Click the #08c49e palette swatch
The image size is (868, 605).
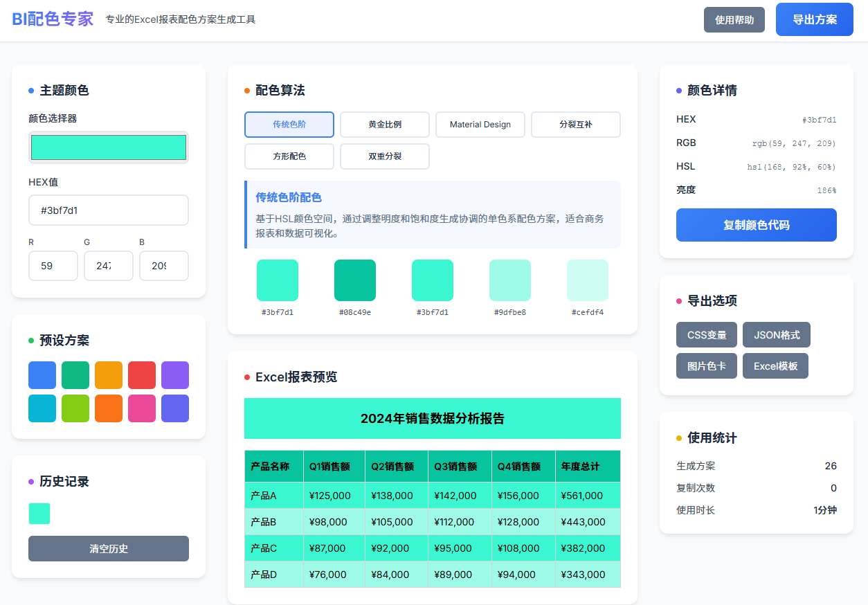coord(355,280)
